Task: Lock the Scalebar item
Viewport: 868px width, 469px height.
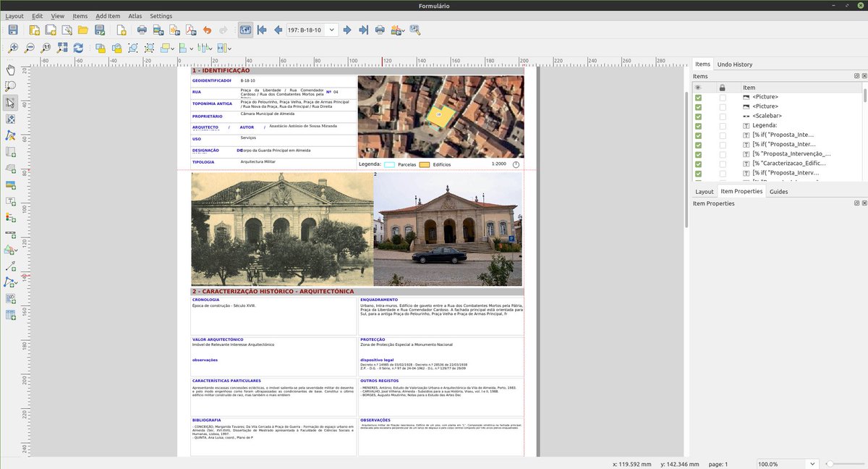Action: click(723, 116)
